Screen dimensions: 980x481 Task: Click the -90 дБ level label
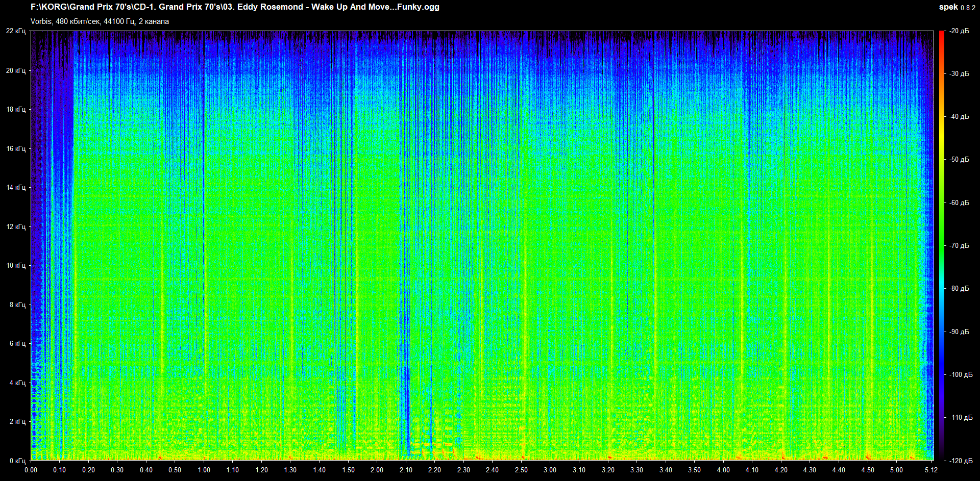(959, 332)
